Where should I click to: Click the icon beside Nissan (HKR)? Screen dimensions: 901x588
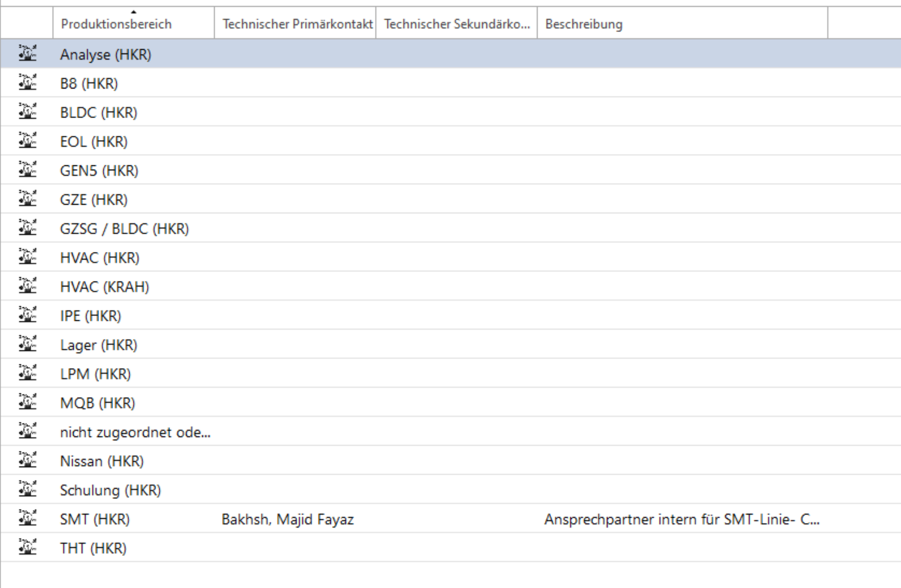(27, 459)
